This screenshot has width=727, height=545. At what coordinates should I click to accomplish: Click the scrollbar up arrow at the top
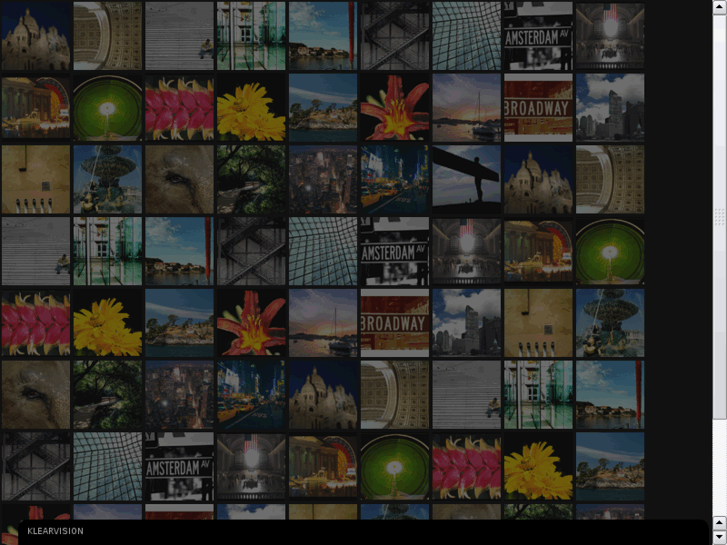pyautogui.click(x=719, y=7)
